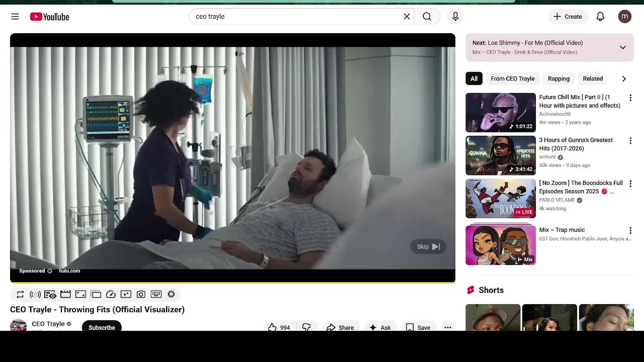Open more actions ellipsis under video
The image size is (644, 362).
click(447, 327)
